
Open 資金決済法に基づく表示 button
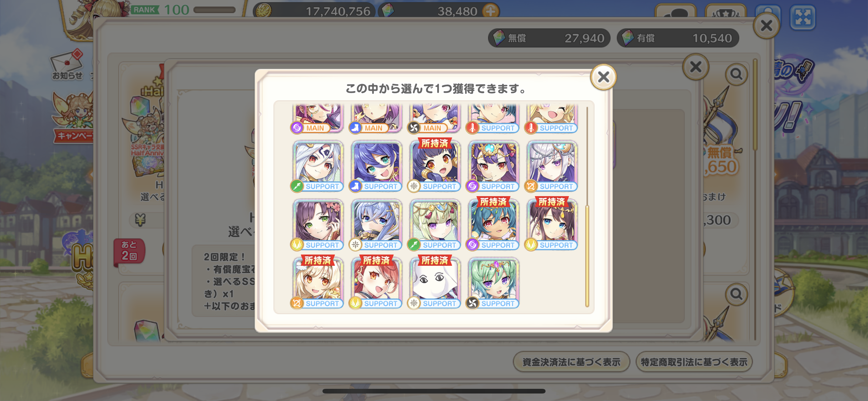(571, 362)
